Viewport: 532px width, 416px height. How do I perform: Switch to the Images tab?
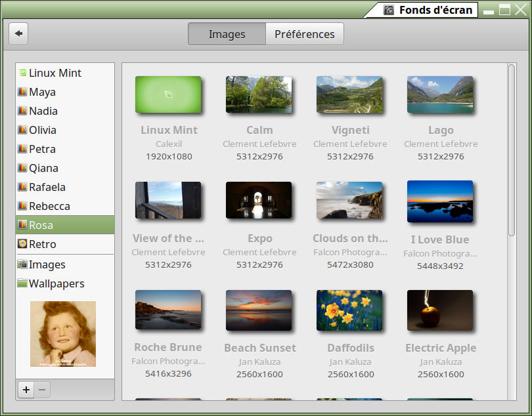coord(227,34)
